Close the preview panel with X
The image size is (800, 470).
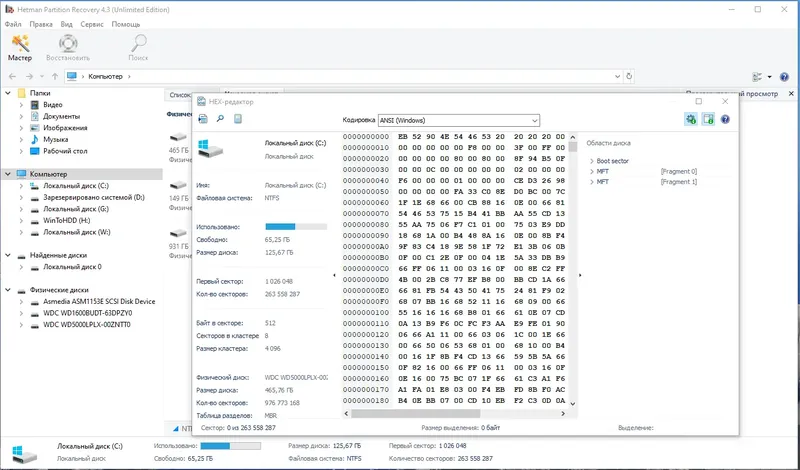tap(791, 93)
